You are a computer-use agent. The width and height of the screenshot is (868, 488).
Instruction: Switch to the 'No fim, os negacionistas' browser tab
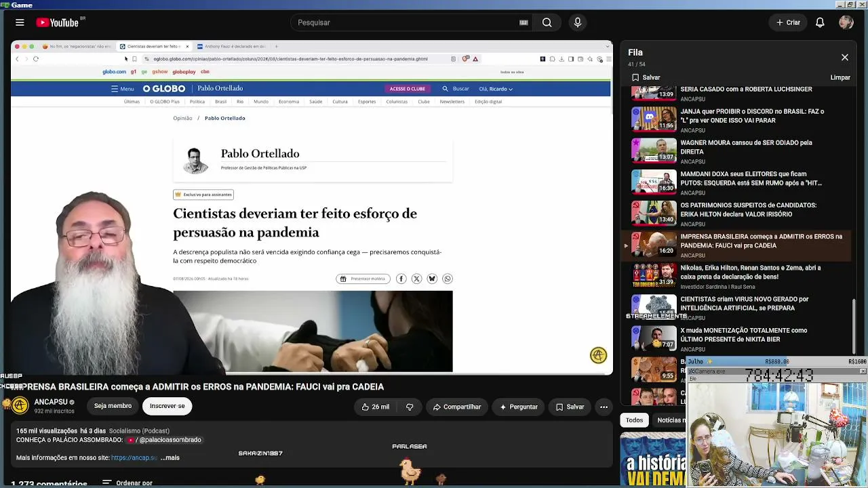[x=77, y=46]
